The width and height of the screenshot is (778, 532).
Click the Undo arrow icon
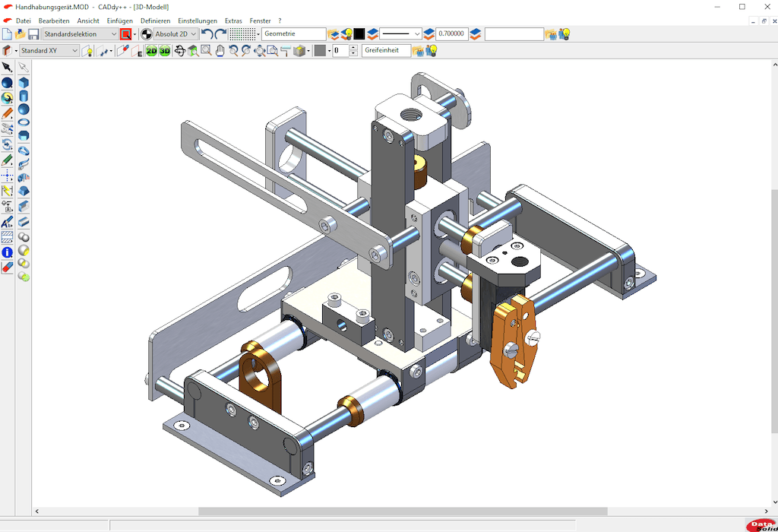[x=208, y=34]
